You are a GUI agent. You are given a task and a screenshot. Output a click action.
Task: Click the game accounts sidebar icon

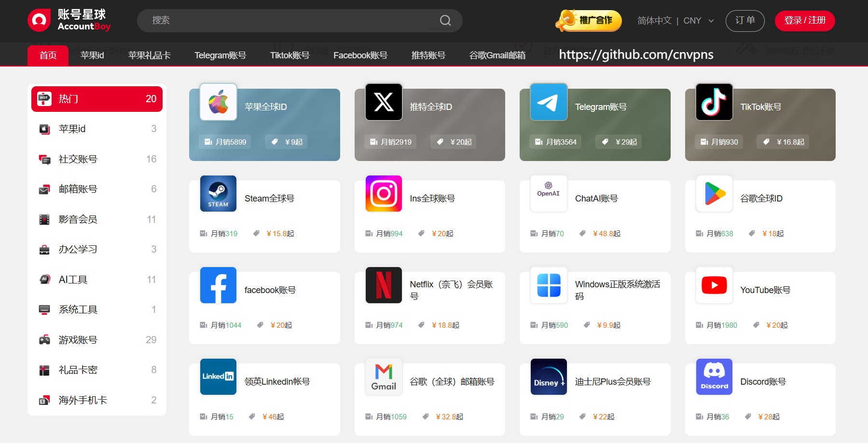click(44, 340)
